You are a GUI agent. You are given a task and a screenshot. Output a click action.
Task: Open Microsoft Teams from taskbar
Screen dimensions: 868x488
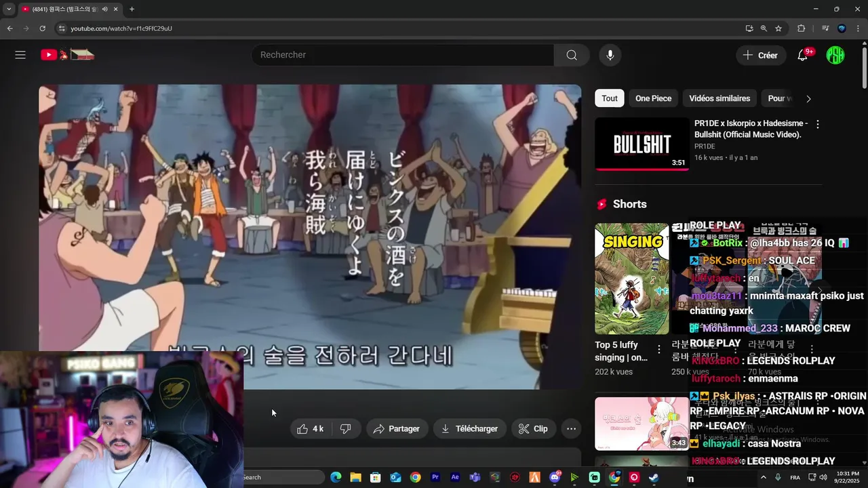tap(475, 477)
